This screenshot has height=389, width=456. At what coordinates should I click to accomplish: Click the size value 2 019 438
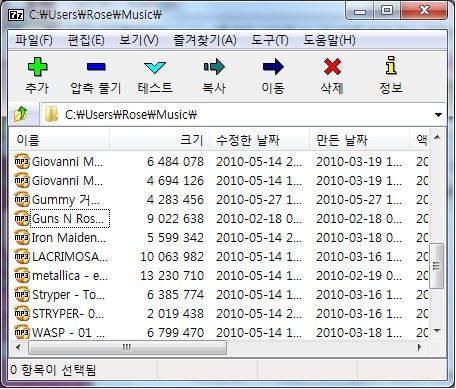pyautogui.click(x=175, y=314)
